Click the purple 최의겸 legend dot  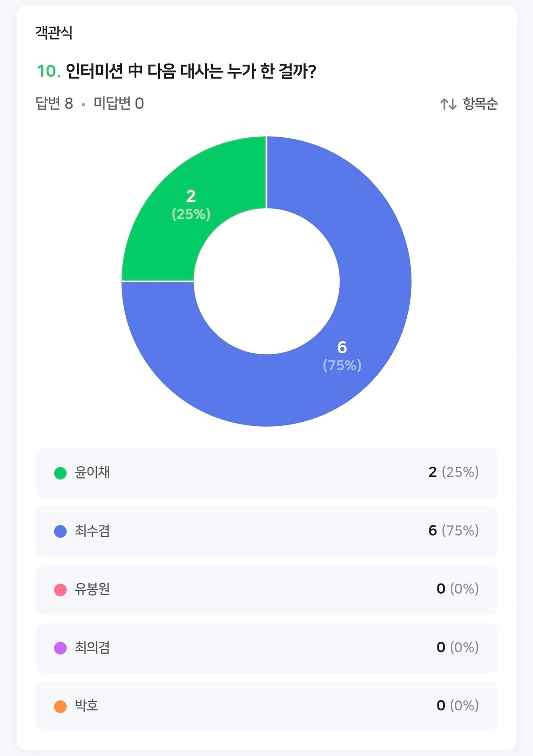(x=60, y=648)
